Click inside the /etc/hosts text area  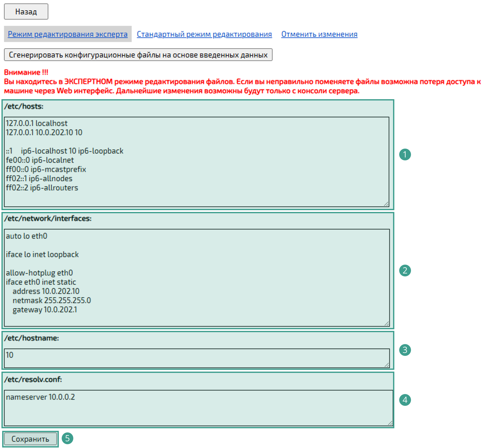tap(196, 162)
